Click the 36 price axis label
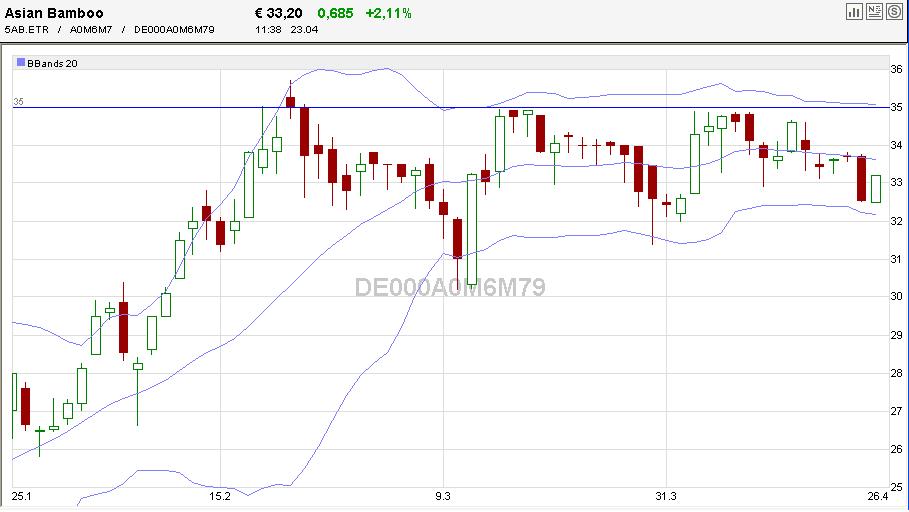Screen dimensions: 909x512 pyautogui.click(x=896, y=69)
